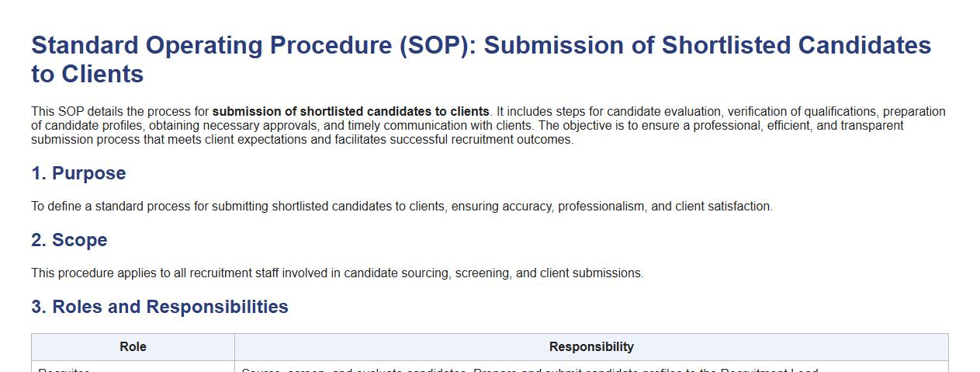Screen dimensions: 980x372
Task: Click the "(SOP):" abbreviation in the title
Action: 438,46
